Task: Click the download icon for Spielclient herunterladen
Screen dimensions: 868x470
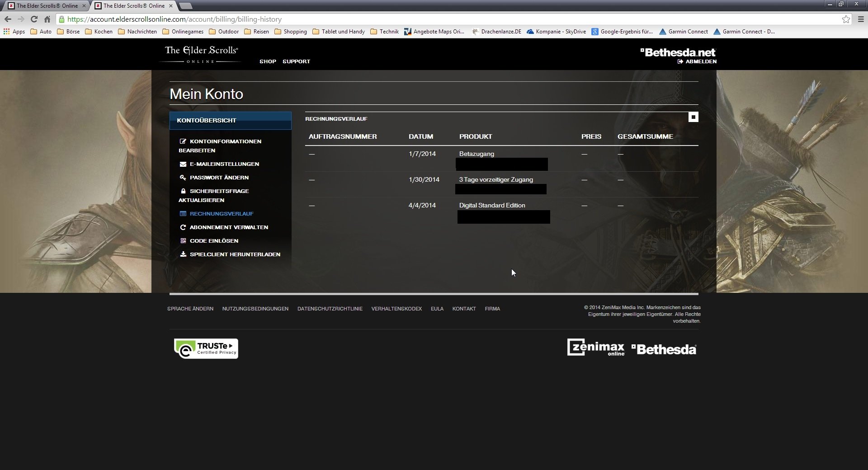Action: click(183, 254)
